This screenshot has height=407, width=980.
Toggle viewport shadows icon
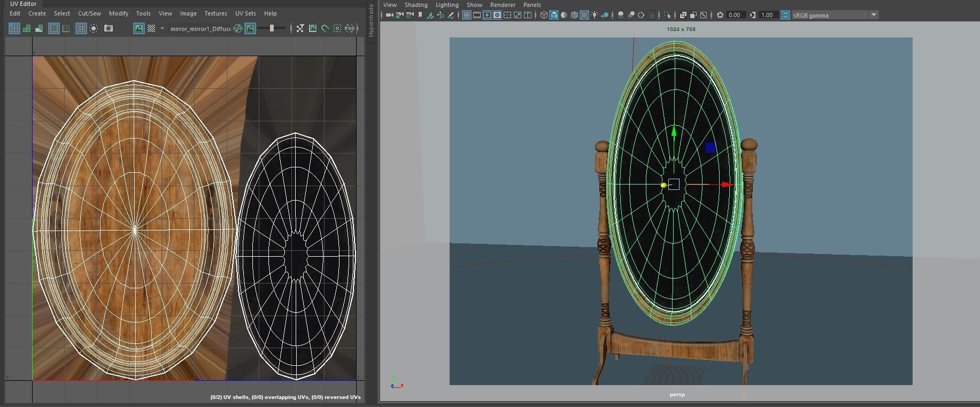[605, 15]
